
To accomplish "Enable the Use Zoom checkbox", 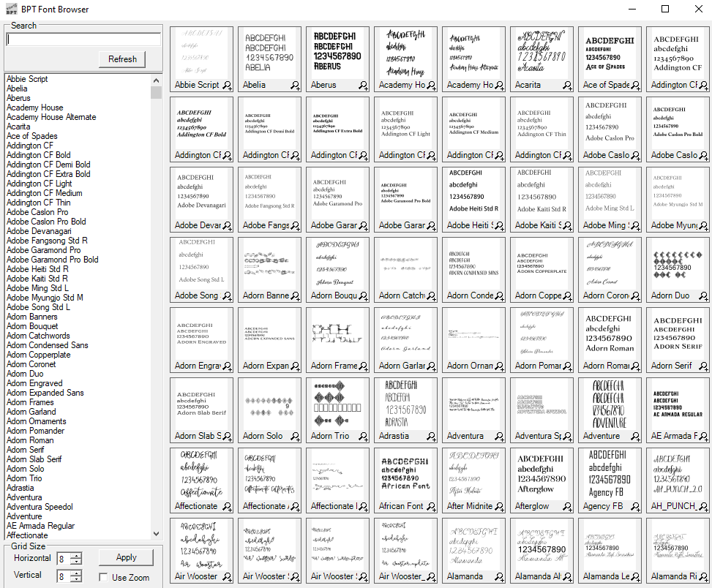I will 103,577.
